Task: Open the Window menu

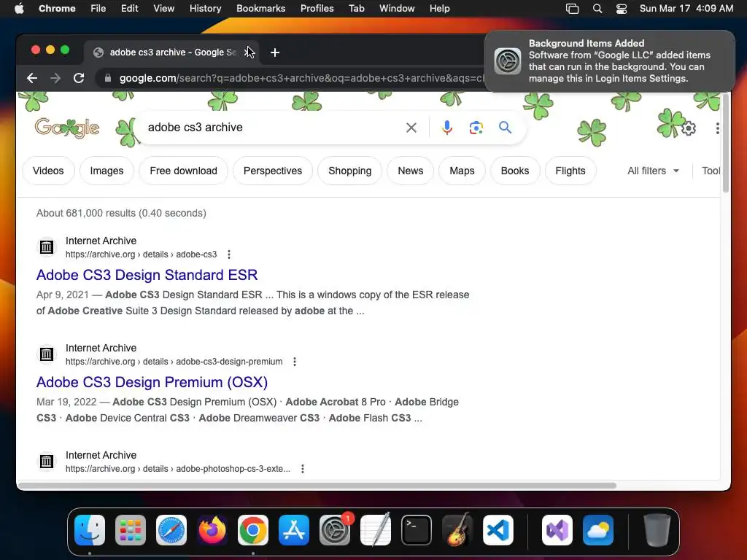Action: [x=397, y=9]
